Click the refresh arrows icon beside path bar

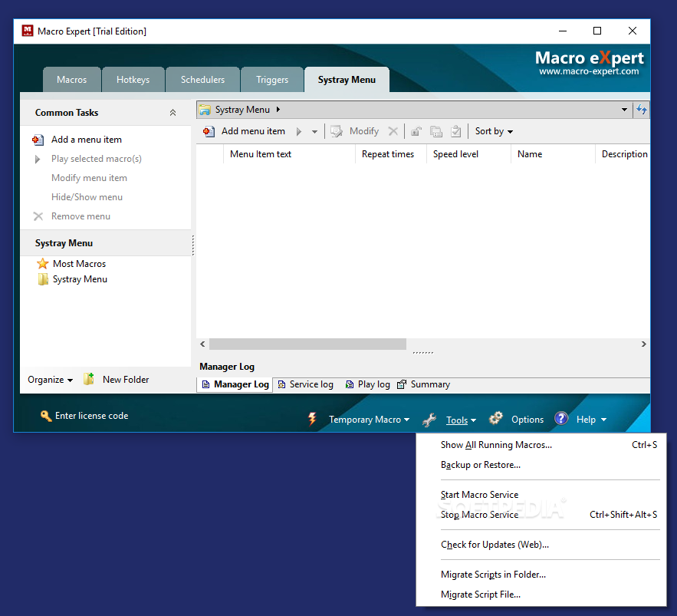642,110
